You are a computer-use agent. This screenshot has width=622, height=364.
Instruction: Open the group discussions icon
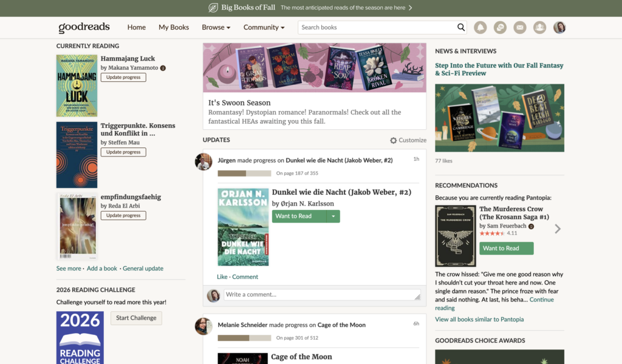tap(500, 27)
